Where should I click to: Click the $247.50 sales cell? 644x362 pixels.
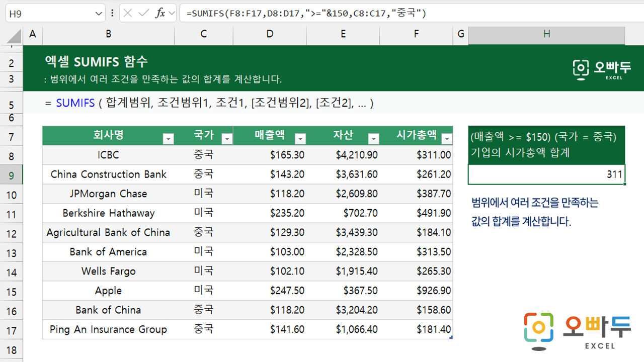[270, 291]
